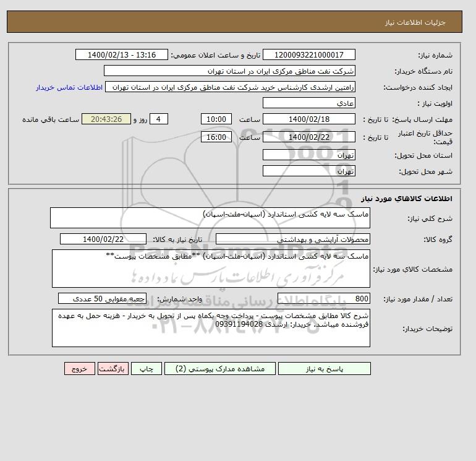This screenshot has width=476, height=461.
Task: Click the پاسخ به نیاز button
Action: point(324,368)
